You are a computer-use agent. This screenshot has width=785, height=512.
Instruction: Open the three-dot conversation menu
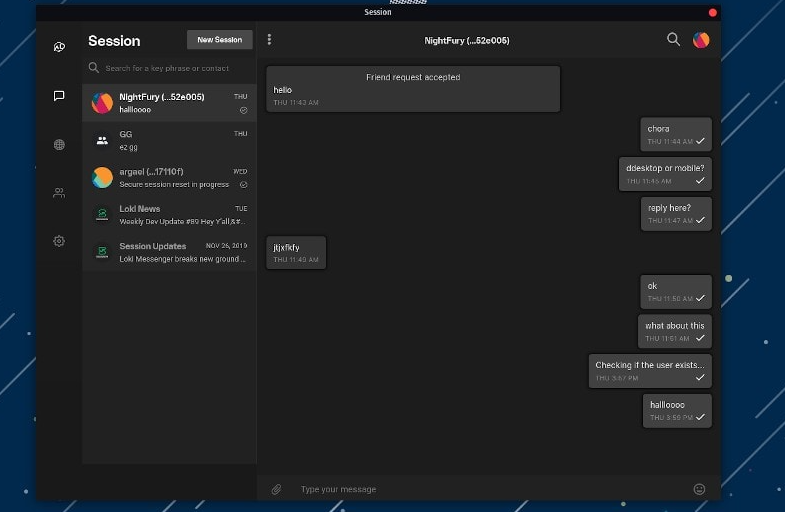pos(269,40)
